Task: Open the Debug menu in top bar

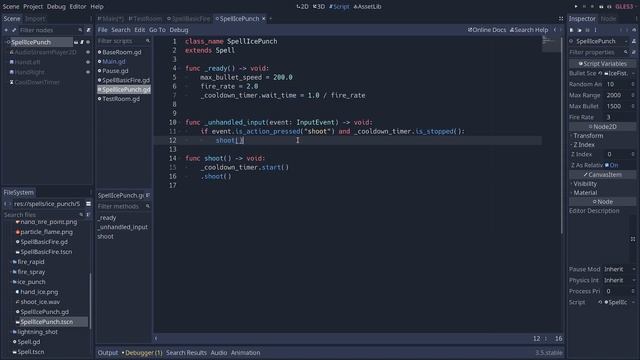Action: (x=56, y=7)
